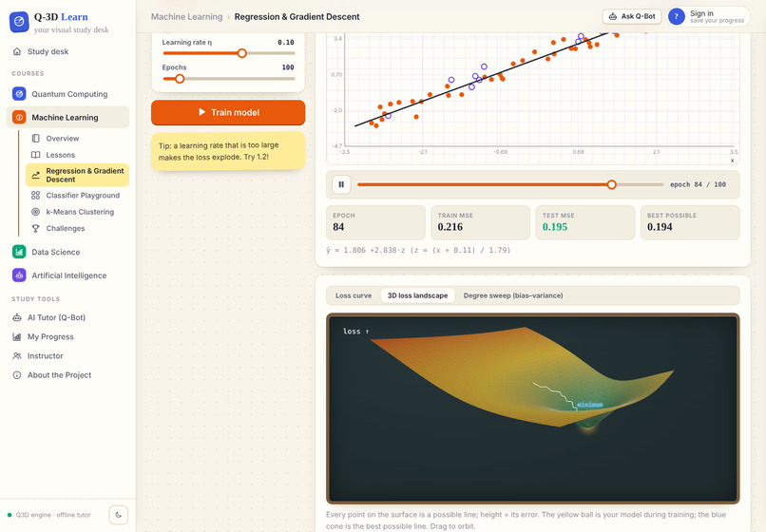Image resolution: width=766 pixels, height=532 pixels.
Task: Click the yellow learning-rate tip box
Action: point(228,151)
